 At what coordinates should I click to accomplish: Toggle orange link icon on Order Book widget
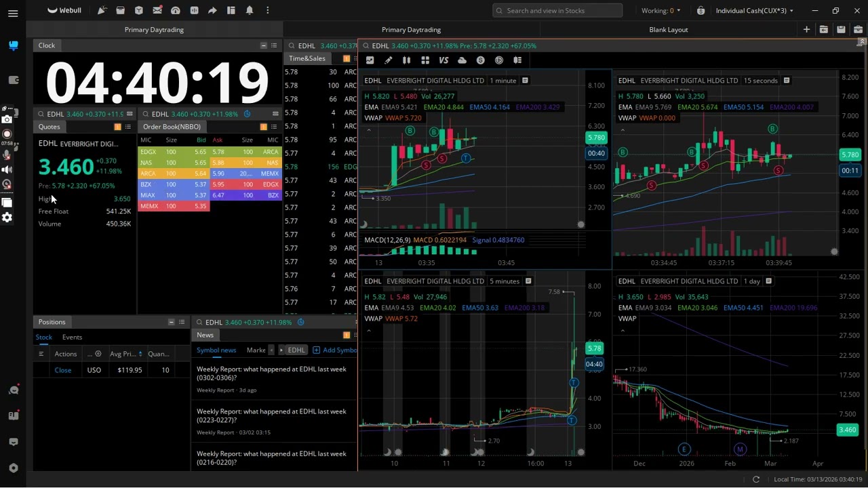[x=263, y=127]
